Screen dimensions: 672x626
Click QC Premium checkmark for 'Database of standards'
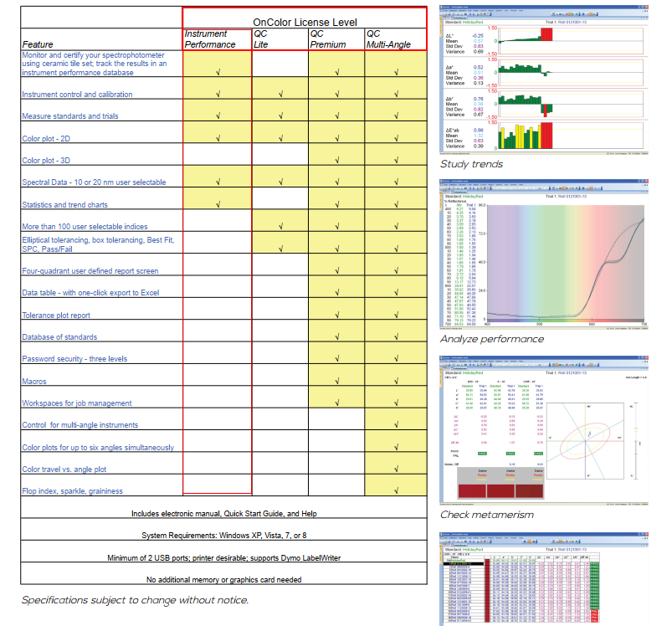(337, 336)
